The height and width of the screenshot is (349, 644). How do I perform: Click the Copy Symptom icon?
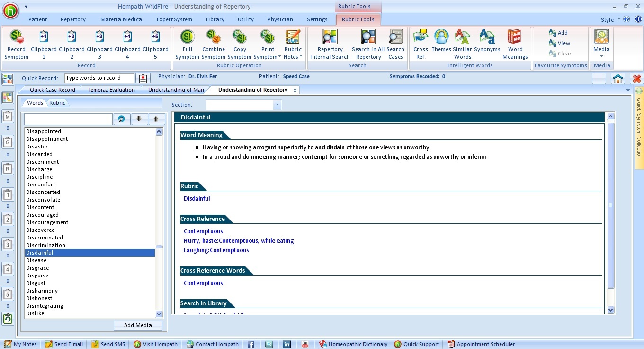pyautogui.click(x=240, y=45)
